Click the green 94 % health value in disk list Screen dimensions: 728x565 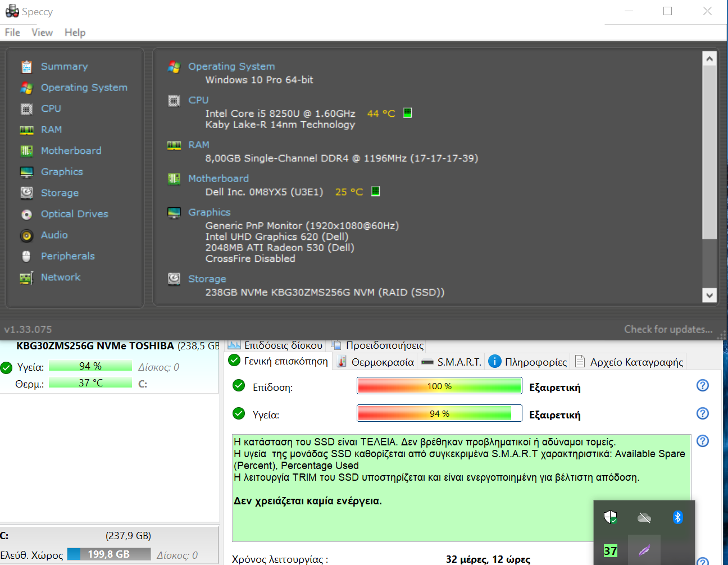90,366
